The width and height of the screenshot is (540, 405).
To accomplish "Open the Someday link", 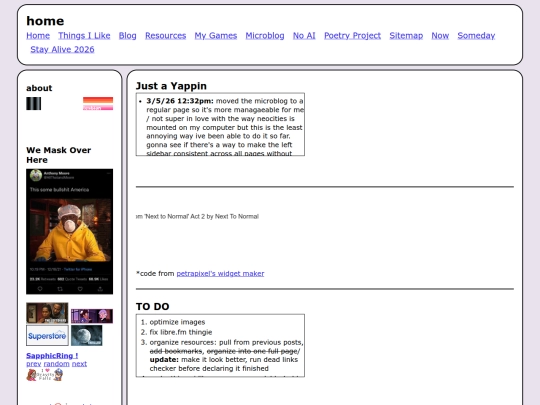I will [476, 35].
